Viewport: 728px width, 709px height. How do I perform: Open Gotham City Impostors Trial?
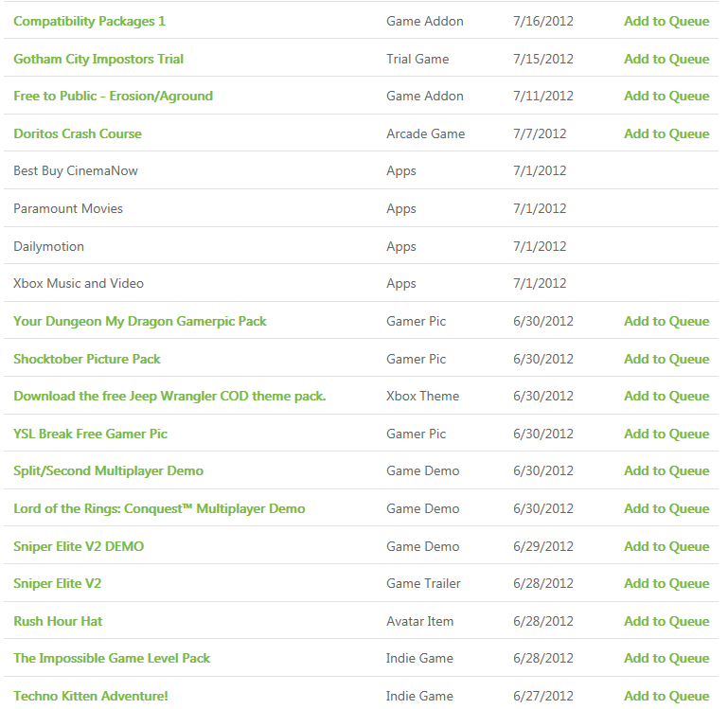pyautogui.click(x=98, y=59)
